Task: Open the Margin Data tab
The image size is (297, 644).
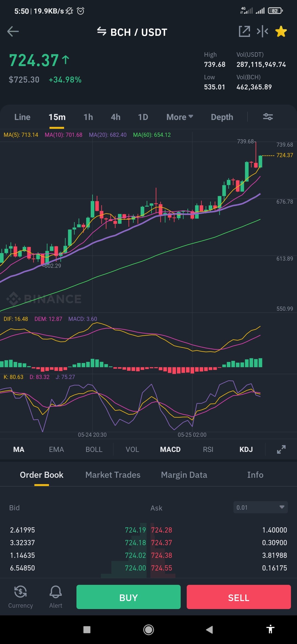Action: point(184,475)
